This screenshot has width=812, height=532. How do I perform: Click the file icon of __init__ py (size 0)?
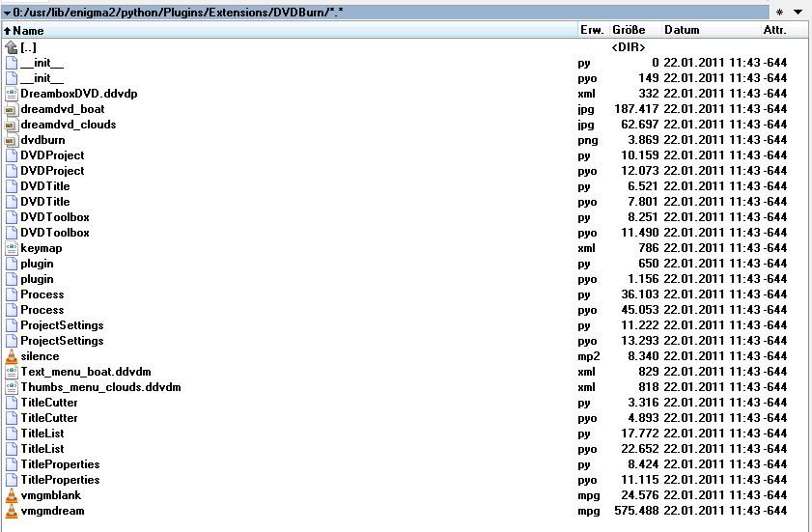click(x=11, y=63)
